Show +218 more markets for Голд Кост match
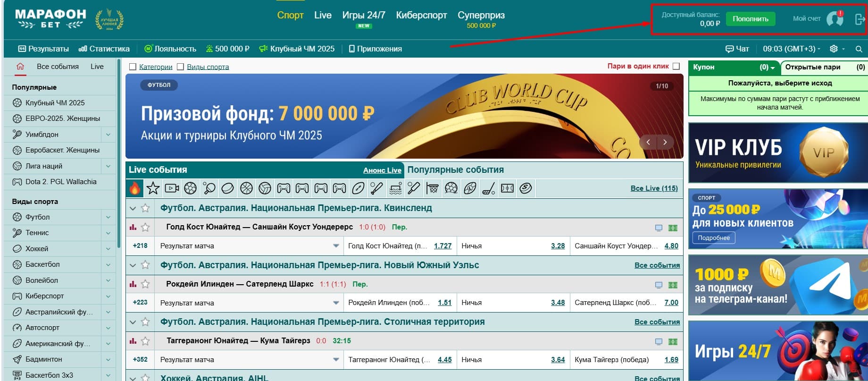868x381 pixels. tap(140, 246)
